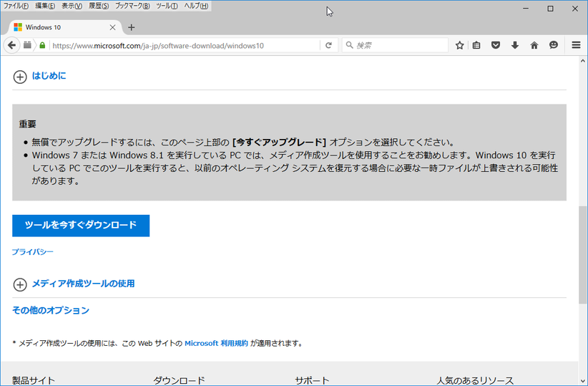Click the 重要 heading text
The height and width of the screenshot is (386, 588).
[27, 124]
